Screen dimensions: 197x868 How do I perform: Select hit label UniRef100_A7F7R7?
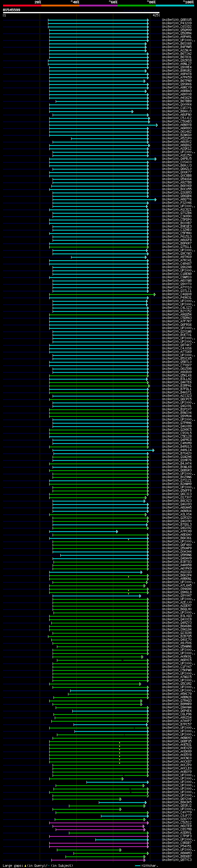click(177, 321)
